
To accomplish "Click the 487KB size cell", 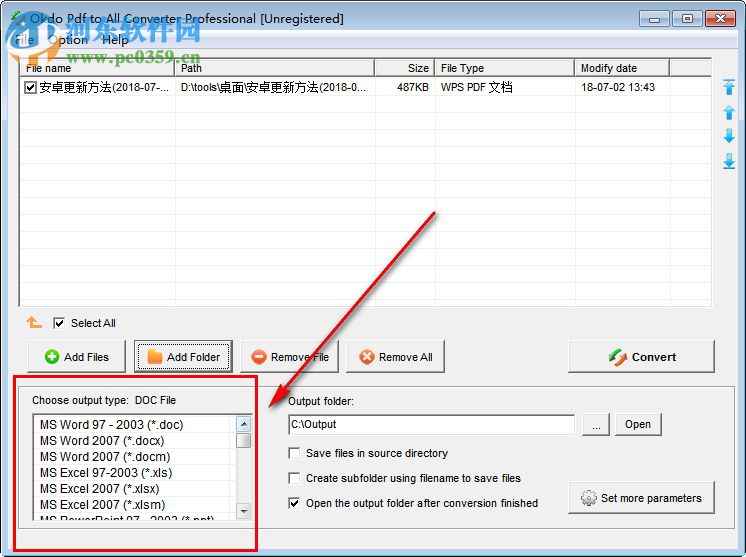I will [413, 88].
